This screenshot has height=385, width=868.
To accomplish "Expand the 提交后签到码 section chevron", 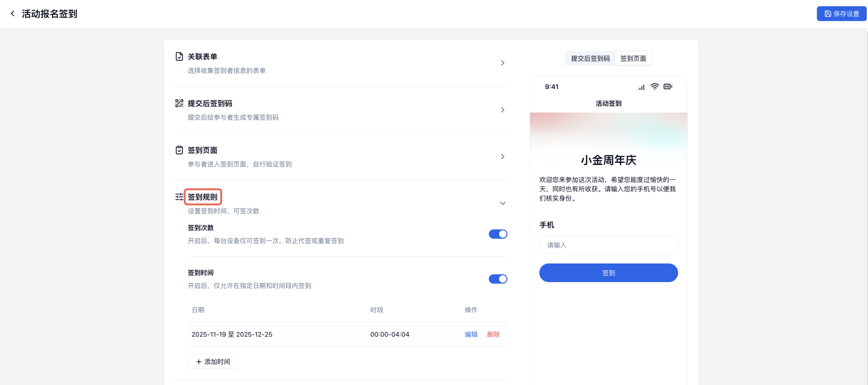I will click(x=503, y=110).
